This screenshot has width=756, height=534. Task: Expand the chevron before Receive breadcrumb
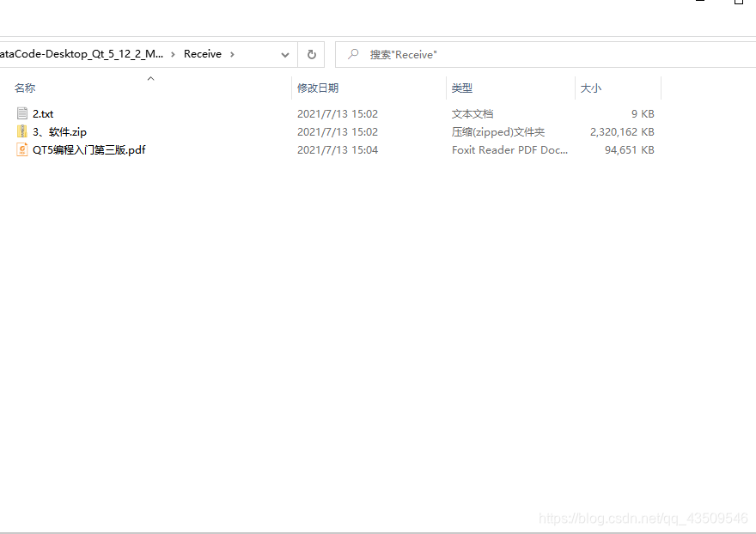coord(173,54)
